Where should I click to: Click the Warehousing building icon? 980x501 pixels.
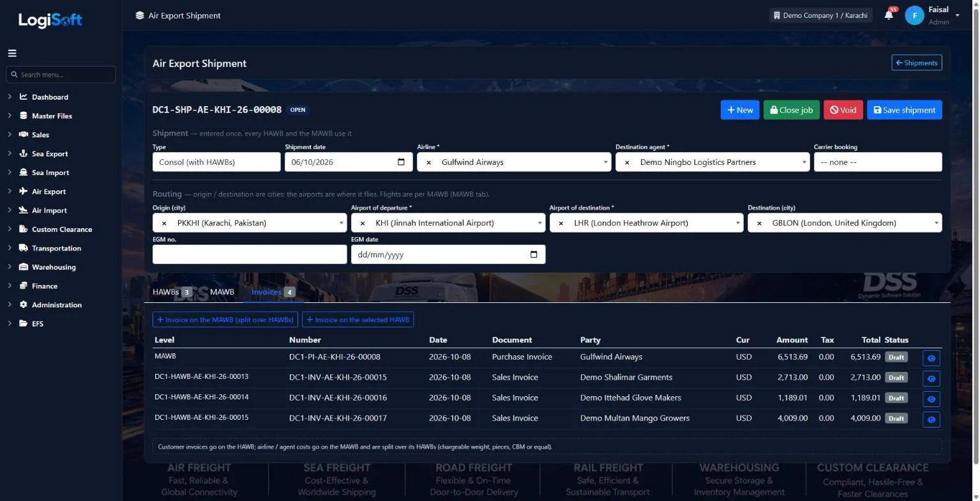pos(24,266)
